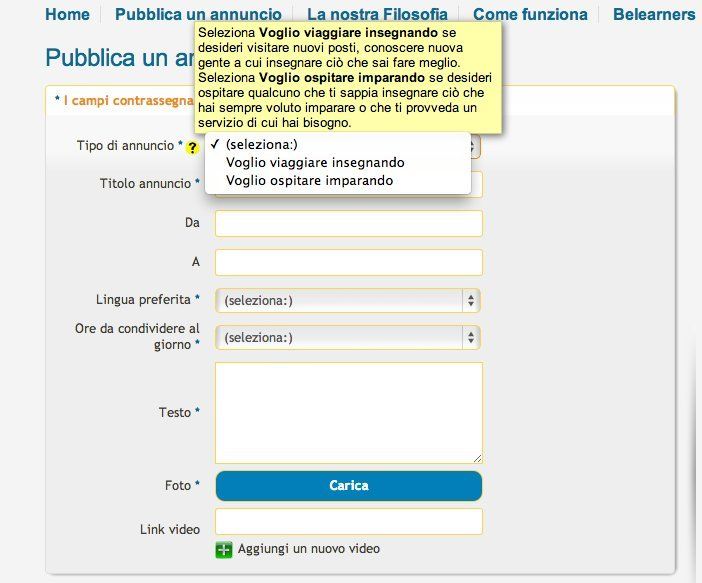Open 'Come funziona' navigation item
This screenshot has width=702, height=583.
tap(530, 14)
